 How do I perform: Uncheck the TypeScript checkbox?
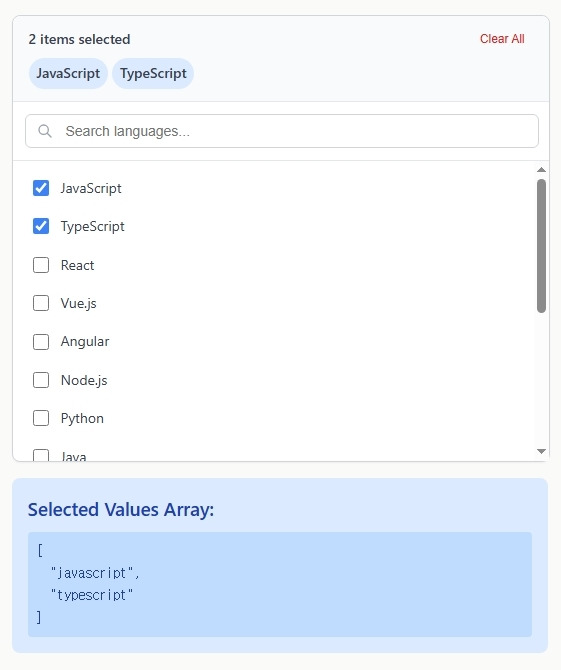click(41, 226)
